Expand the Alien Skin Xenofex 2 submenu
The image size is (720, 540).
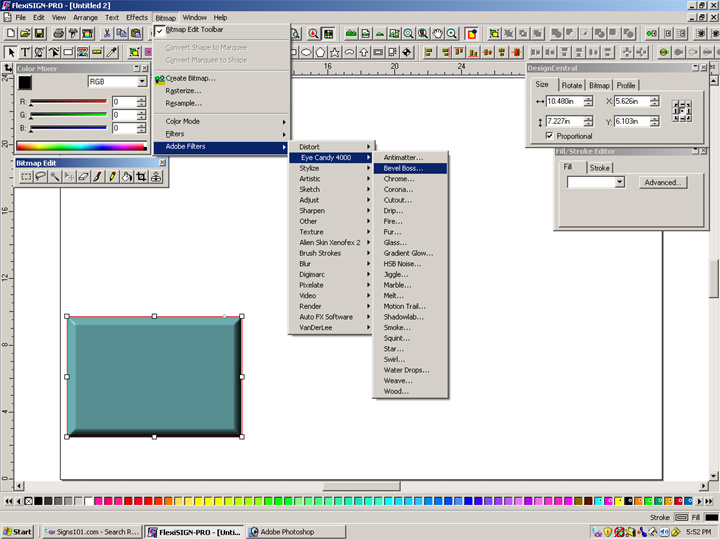tap(331, 242)
